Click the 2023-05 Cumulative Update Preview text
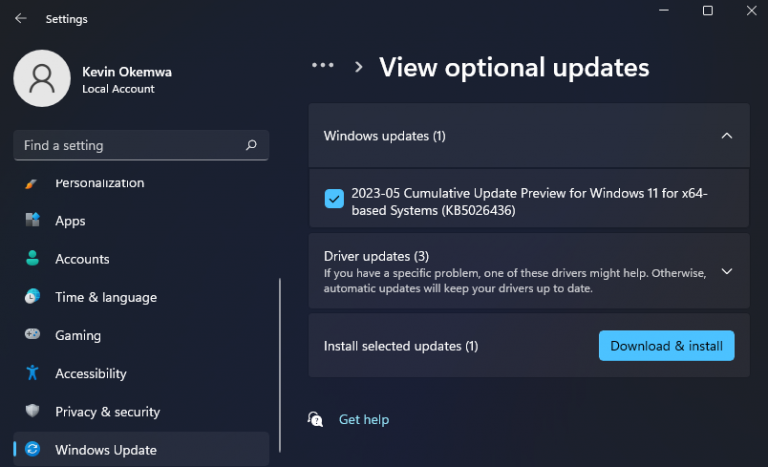The width and height of the screenshot is (768, 467). coord(529,201)
